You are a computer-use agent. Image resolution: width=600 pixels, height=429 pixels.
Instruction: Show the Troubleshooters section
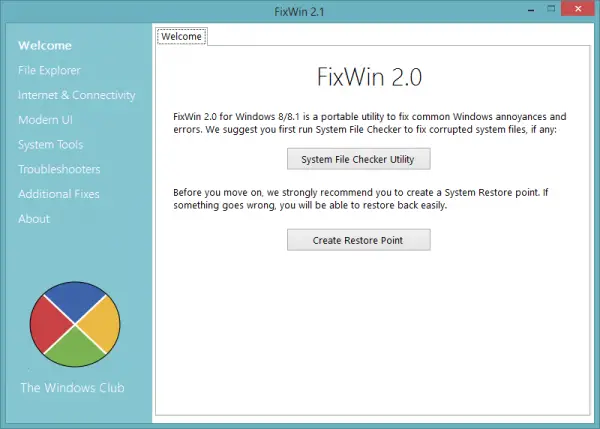click(x=59, y=169)
